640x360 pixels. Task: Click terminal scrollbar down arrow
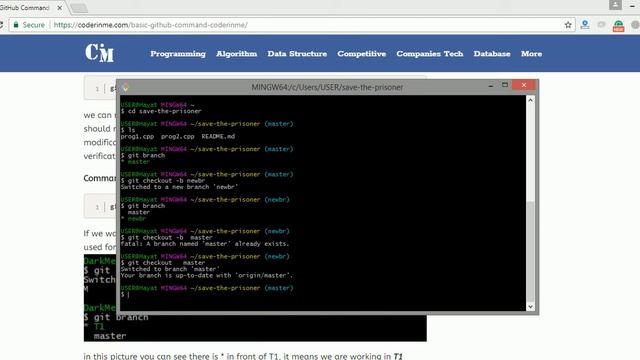[530, 307]
